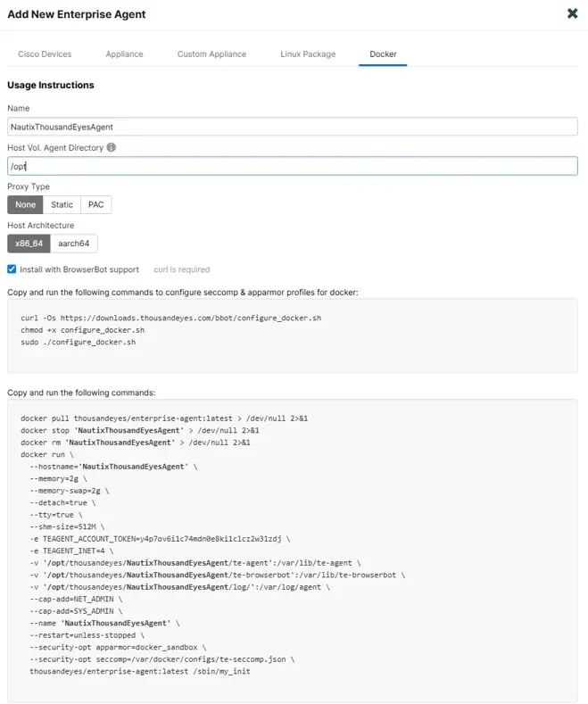Click the Host Vol. Agent Directory info icon

[112, 147]
